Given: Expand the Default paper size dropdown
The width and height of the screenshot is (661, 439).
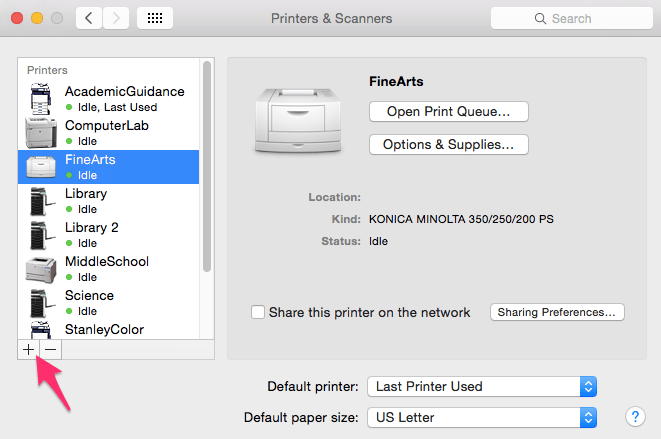Looking at the screenshot, I should click(x=482, y=416).
